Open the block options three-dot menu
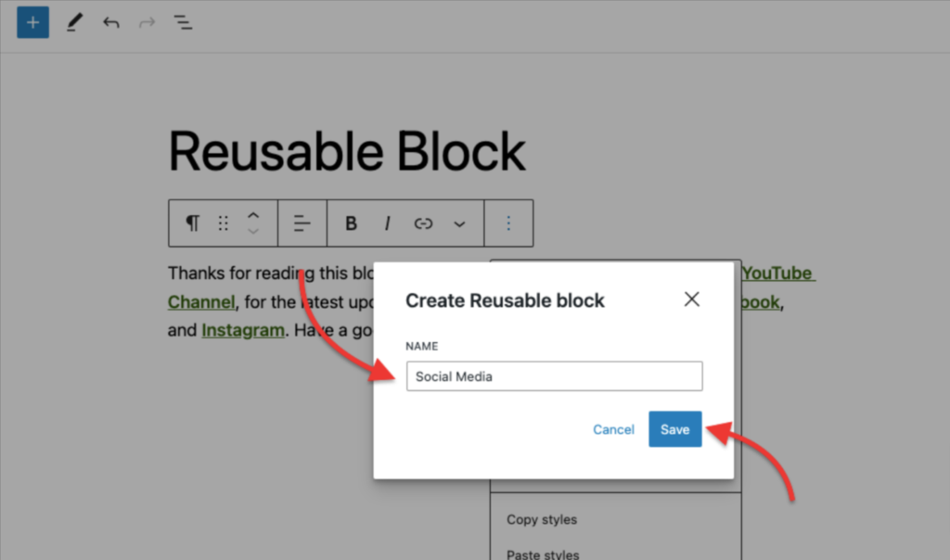This screenshot has height=560, width=950. [x=508, y=223]
